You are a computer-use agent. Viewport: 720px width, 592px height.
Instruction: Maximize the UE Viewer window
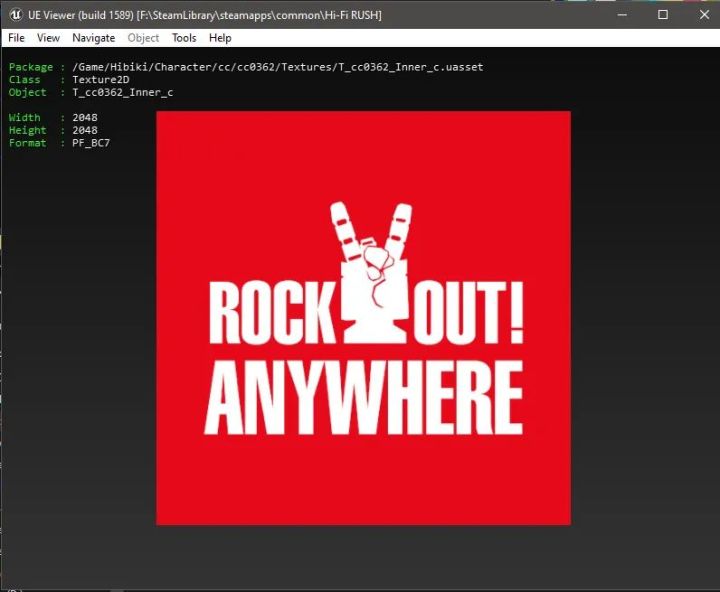[663, 15]
